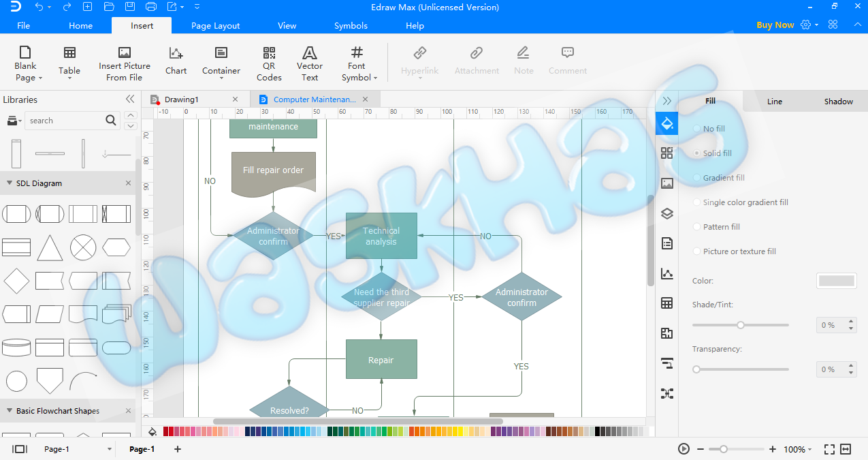Open the chart data icon in right sidebar
This screenshot has height=460, width=868.
[666, 273]
